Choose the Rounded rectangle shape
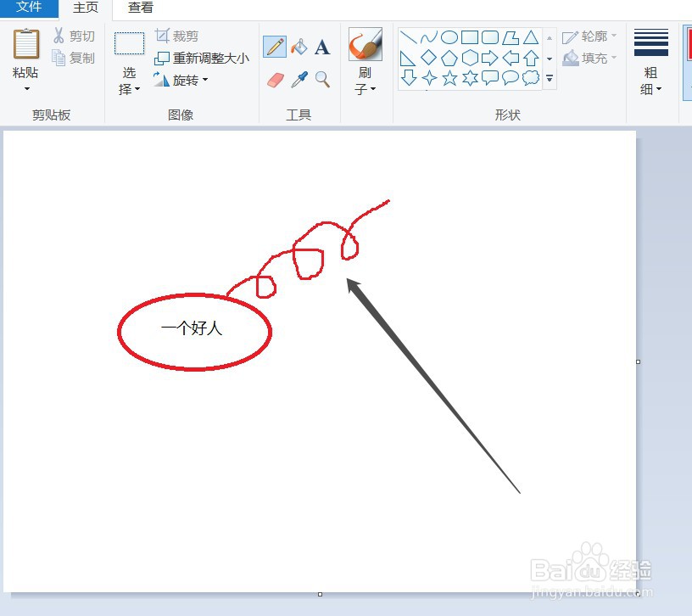692x616 pixels. click(490, 37)
